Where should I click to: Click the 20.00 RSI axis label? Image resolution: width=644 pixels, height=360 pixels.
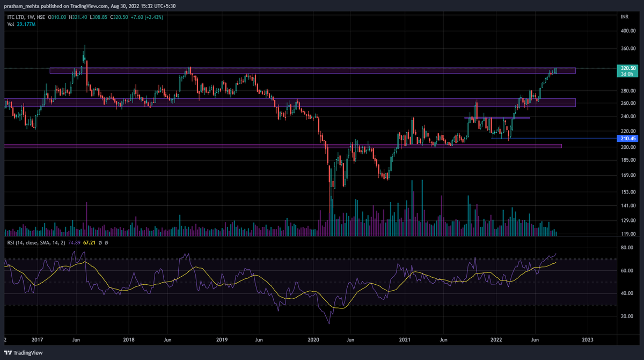[626, 316]
